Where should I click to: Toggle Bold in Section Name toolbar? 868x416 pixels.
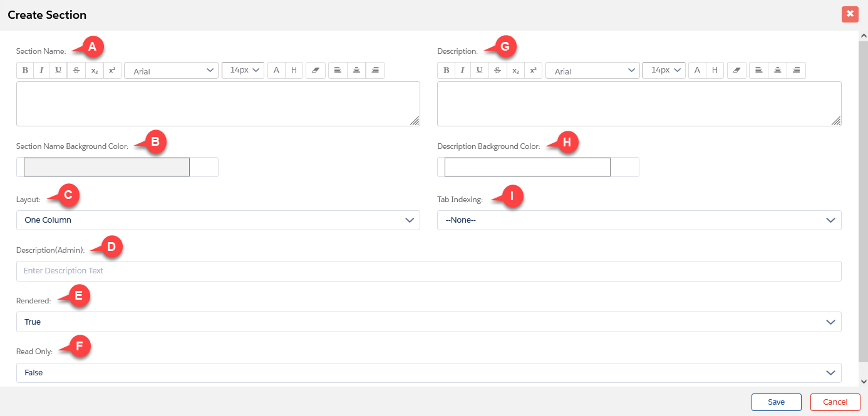click(25, 71)
